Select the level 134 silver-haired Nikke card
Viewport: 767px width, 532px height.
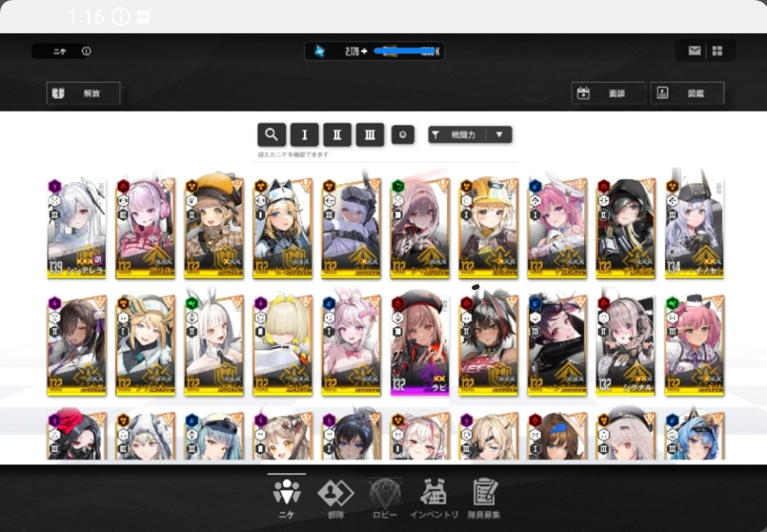tap(694, 228)
